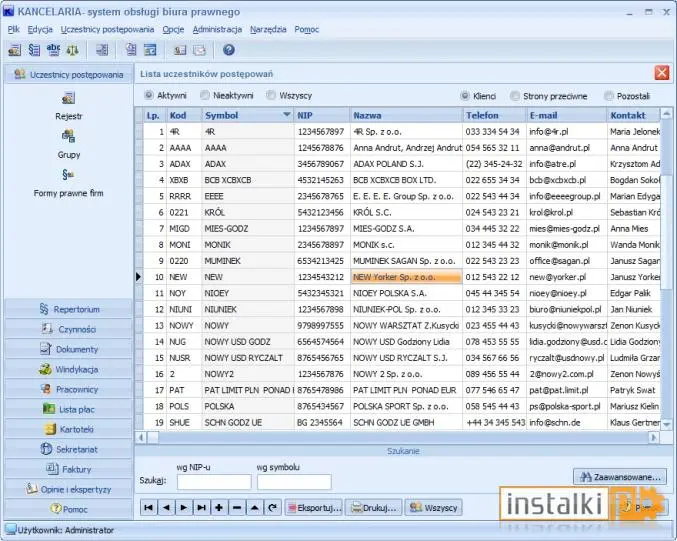Screen dimensions: 677x541
Task: Select the Strony przeciwne radio button
Action: (x=515, y=96)
